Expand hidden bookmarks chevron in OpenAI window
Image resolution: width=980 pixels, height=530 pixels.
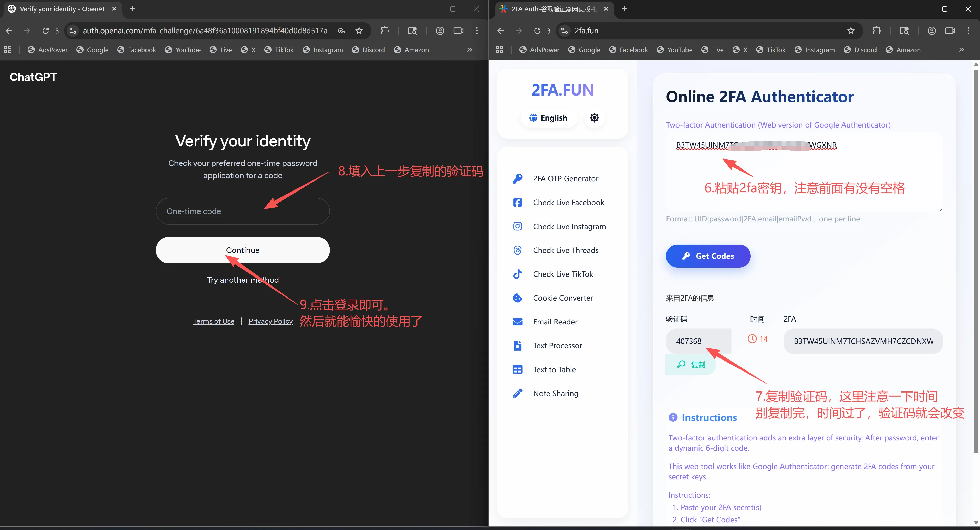[x=470, y=50]
